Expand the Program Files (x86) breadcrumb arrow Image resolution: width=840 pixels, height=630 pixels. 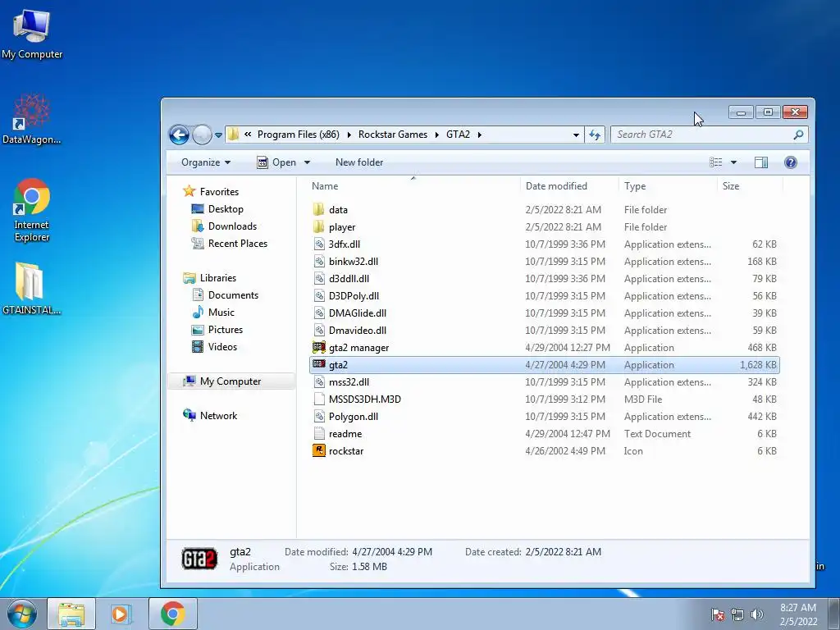click(x=349, y=135)
